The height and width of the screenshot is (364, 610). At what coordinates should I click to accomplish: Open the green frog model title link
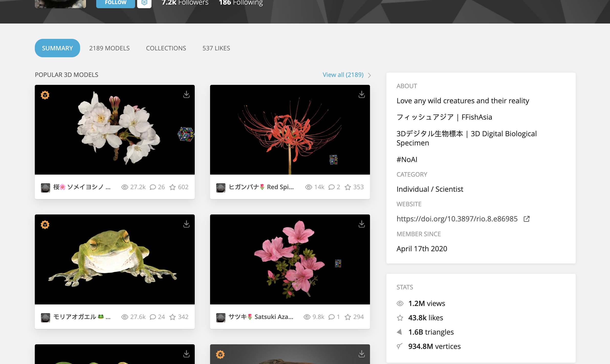point(82,317)
